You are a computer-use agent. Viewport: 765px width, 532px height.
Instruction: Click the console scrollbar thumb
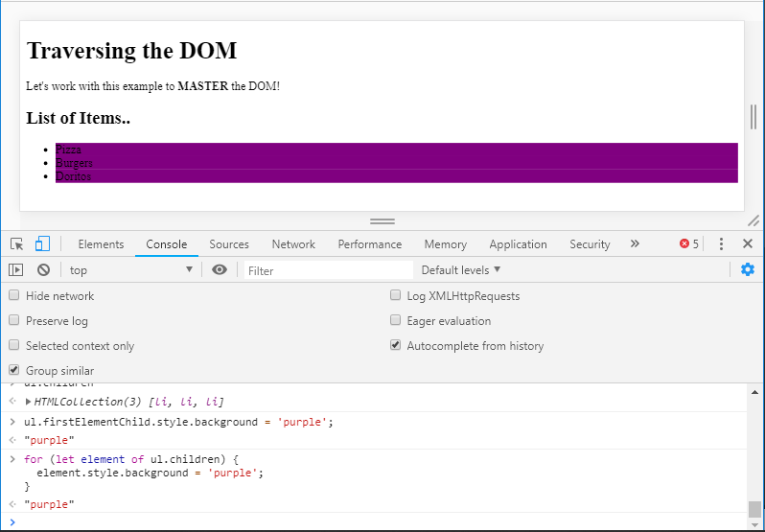(x=754, y=509)
